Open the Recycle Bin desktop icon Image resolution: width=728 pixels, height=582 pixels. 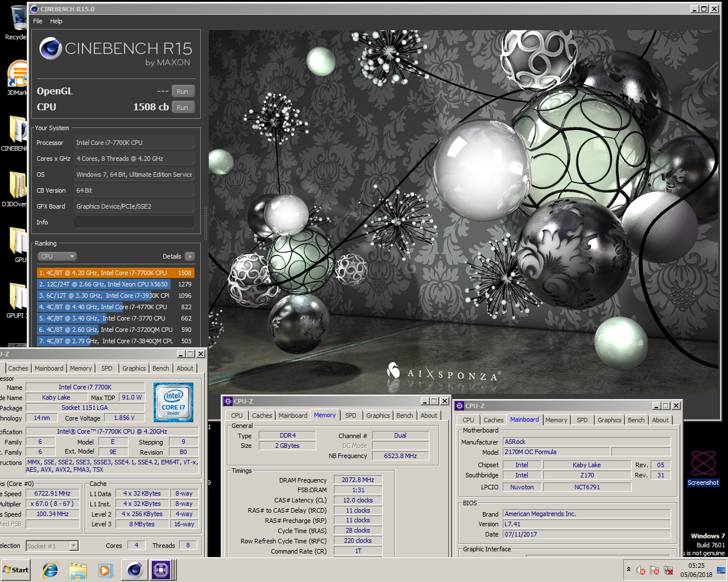point(17,22)
